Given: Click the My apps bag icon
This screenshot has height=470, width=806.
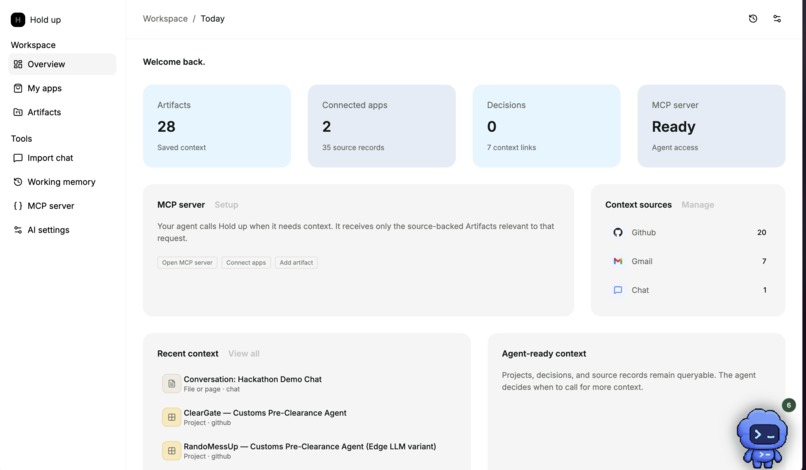Looking at the screenshot, I should (18, 88).
